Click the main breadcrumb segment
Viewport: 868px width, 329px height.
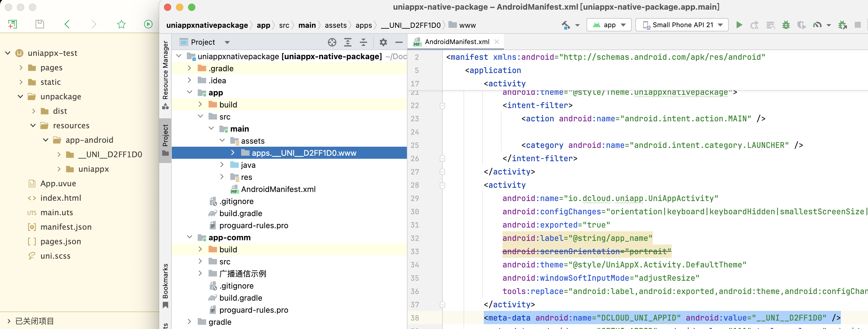(x=307, y=25)
